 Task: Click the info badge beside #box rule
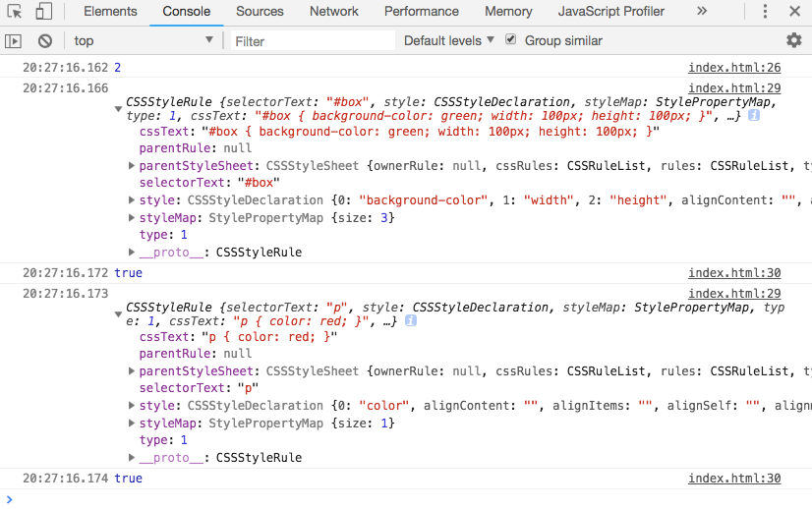(754, 116)
